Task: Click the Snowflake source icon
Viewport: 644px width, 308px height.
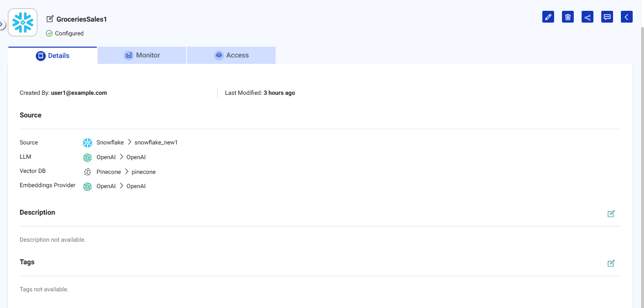Action: [x=87, y=142]
